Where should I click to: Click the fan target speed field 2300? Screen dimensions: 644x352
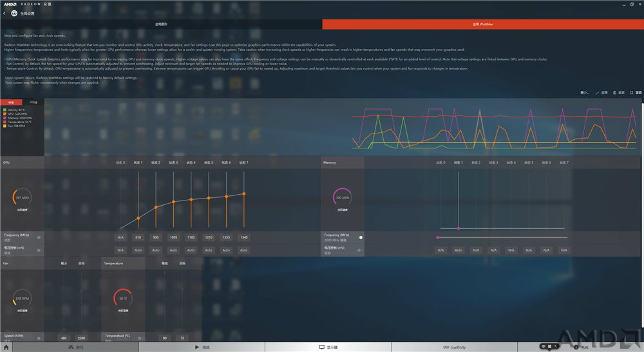[x=81, y=338]
